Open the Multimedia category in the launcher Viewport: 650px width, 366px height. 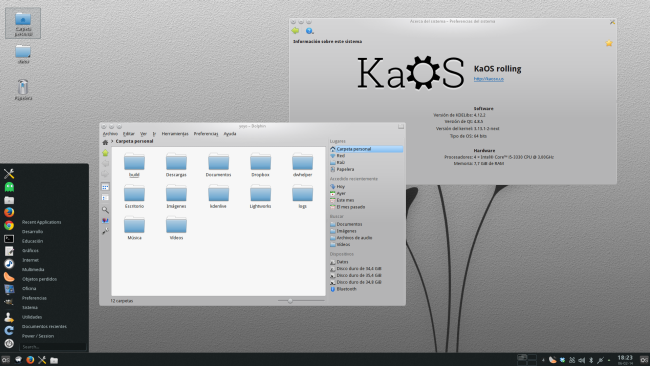point(33,269)
